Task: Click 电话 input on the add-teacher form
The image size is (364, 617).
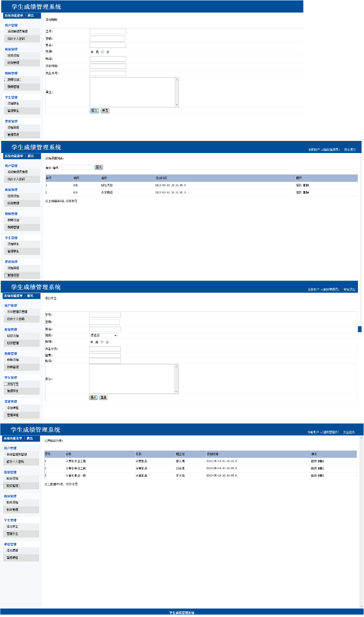Action: [108, 59]
